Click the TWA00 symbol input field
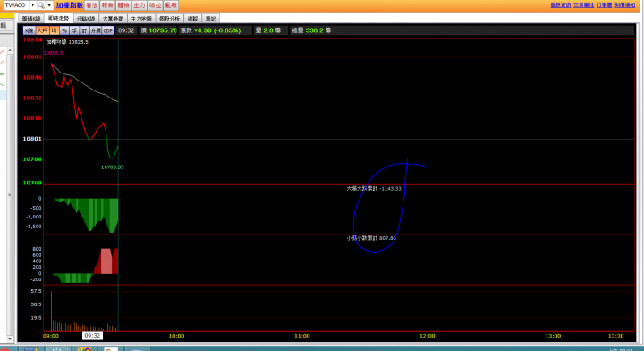The height and width of the screenshot is (351, 644). tap(15, 5)
